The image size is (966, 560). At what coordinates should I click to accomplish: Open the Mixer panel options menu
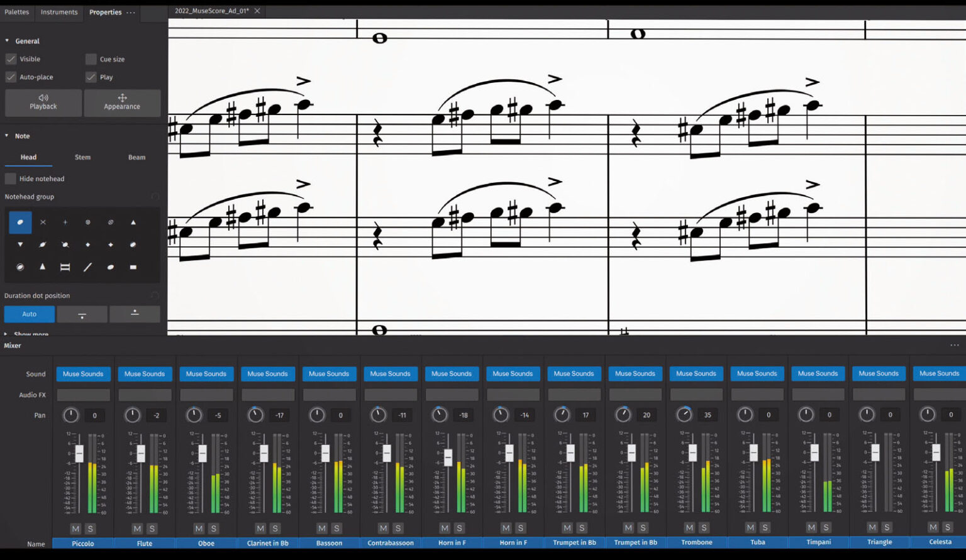[954, 346]
